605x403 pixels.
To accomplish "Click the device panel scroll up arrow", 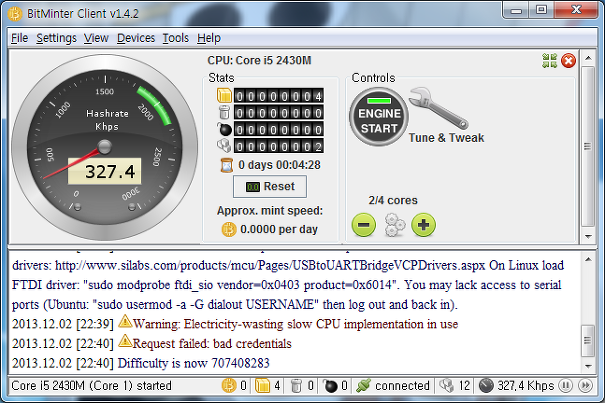I will pyautogui.click(x=588, y=58).
